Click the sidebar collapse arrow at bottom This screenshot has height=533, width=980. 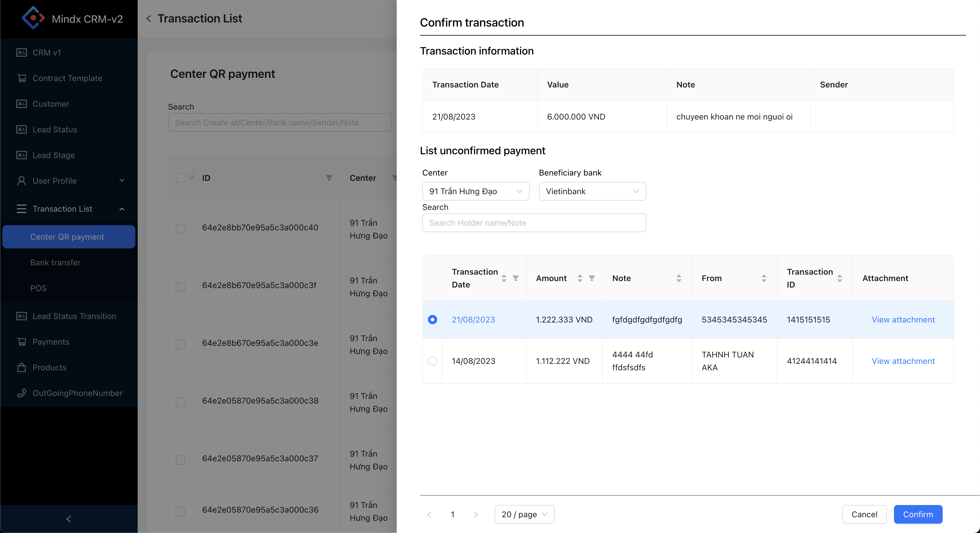69,518
